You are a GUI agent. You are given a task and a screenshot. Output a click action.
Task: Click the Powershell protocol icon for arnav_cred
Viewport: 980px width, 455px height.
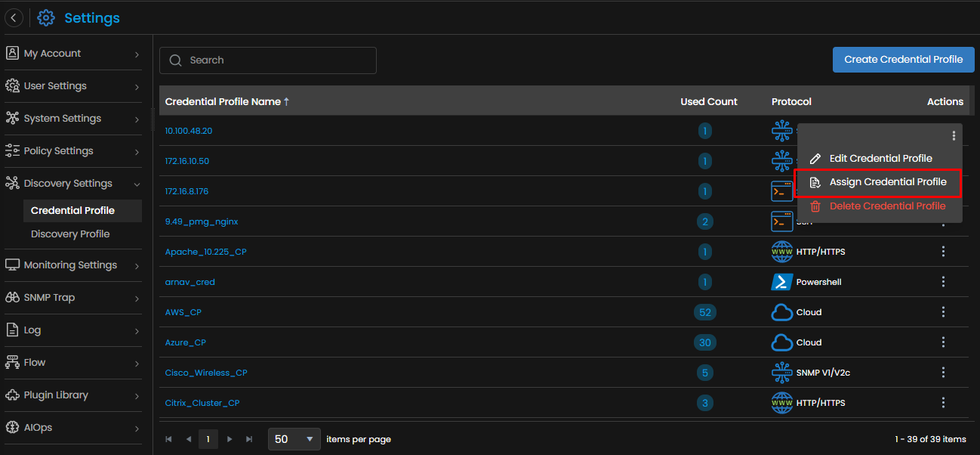pos(781,282)
